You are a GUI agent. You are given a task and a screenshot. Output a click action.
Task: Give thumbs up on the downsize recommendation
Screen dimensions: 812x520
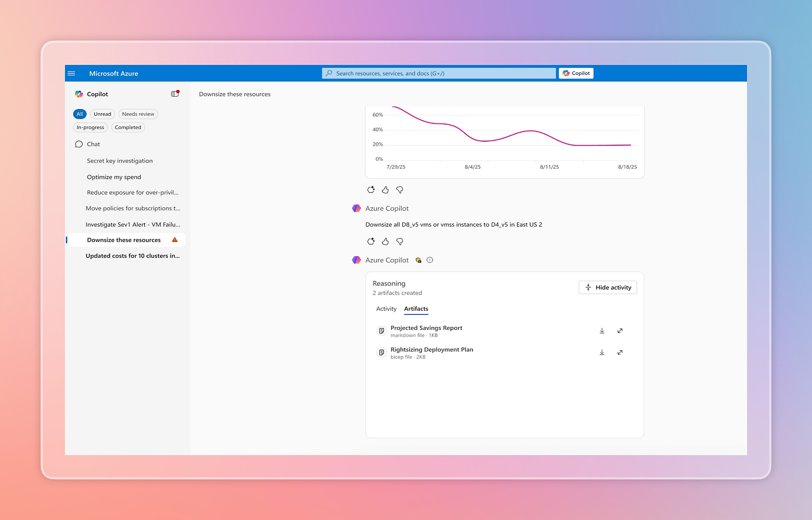(385, 241)
